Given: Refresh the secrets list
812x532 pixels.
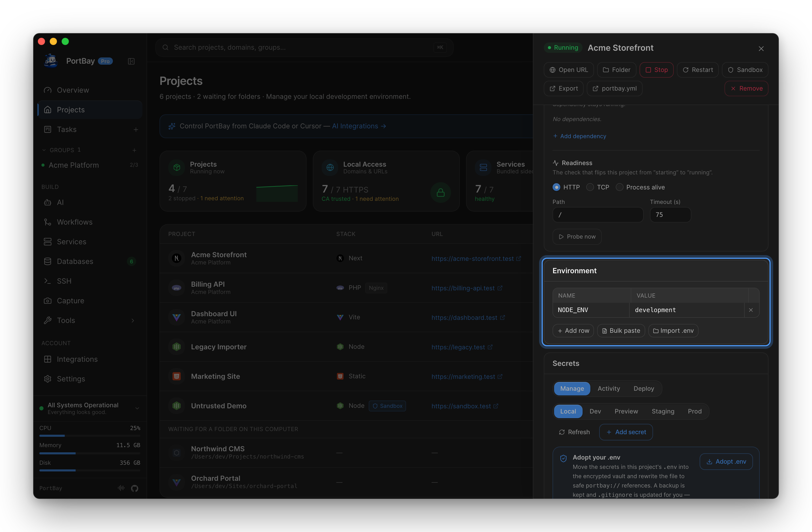Looking at the screenshot, I should pyautogui.click(x=574, y=432).
